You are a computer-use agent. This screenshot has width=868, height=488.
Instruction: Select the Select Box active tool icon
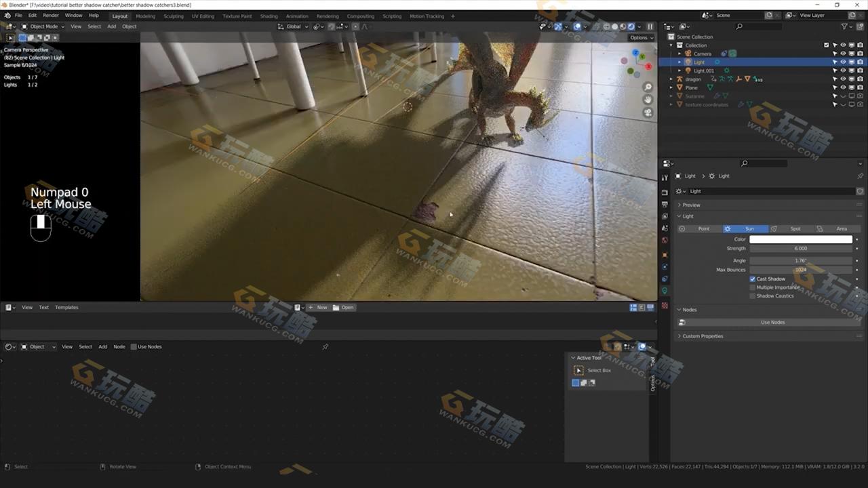coord(578,370)
